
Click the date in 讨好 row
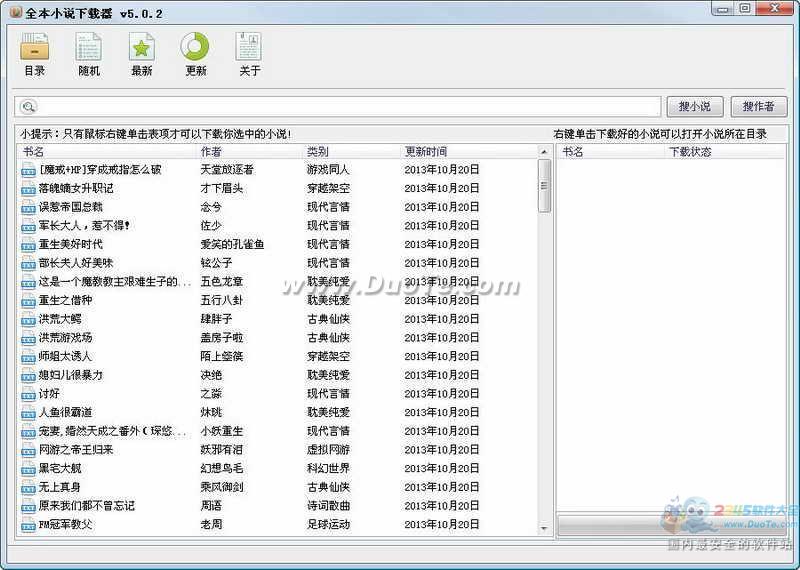[442, 394]
